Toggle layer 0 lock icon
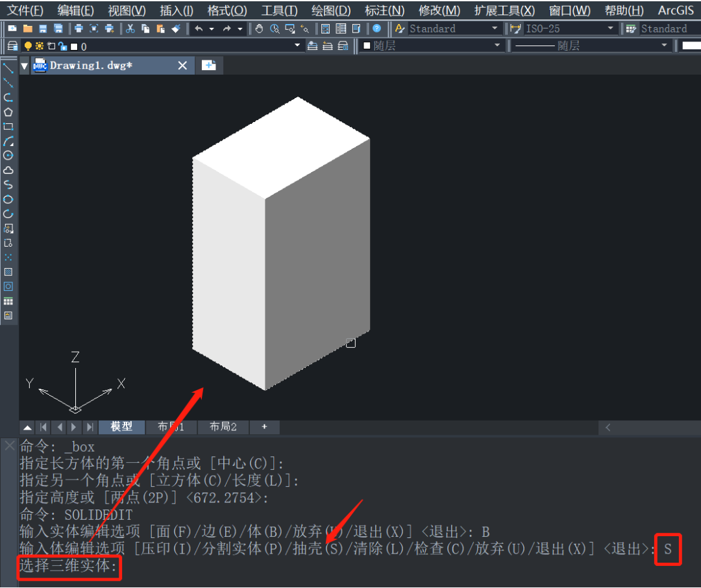This screenshot has height=588, width=701. (x=63, y=45)
